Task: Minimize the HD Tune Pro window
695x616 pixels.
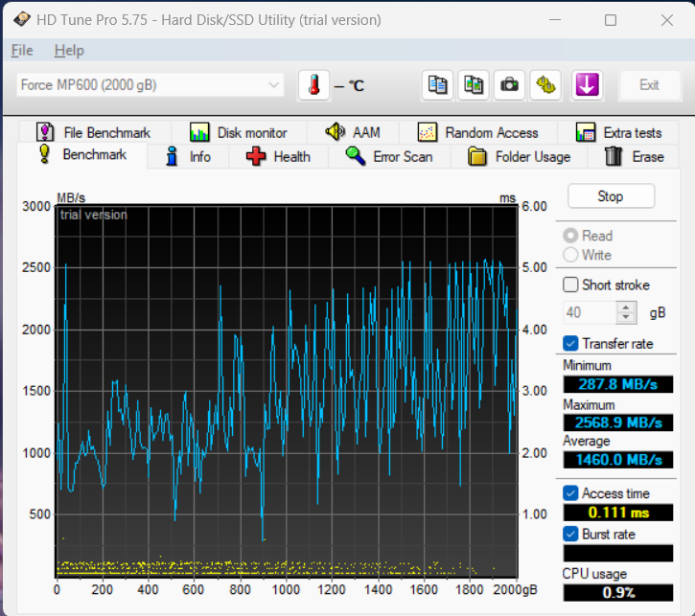Action: click(x=555, y=20)
